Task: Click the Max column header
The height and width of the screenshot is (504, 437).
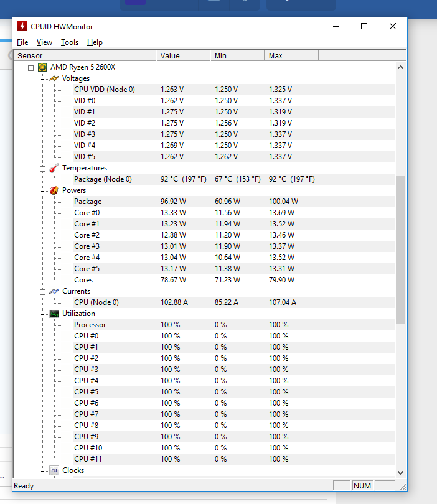Action: [x=292, y=55]
